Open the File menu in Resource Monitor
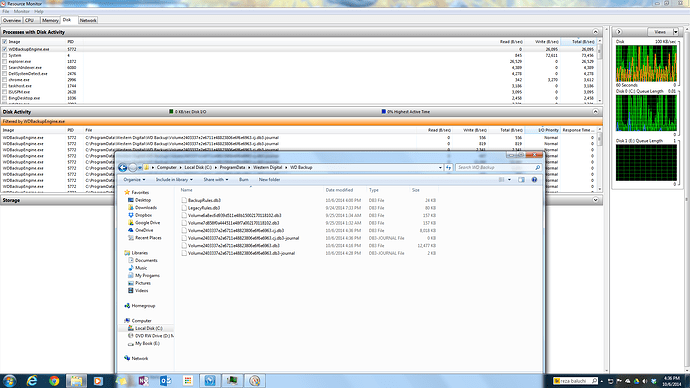 pos(5,11)
